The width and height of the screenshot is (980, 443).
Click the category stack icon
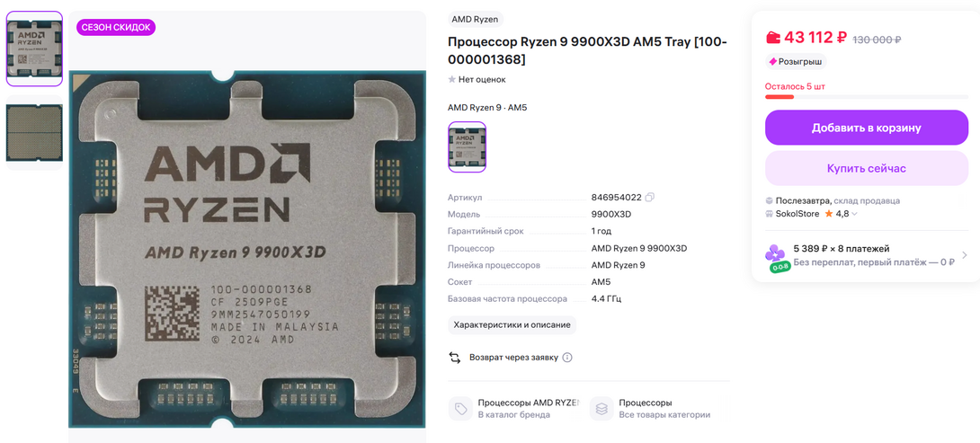601,409
